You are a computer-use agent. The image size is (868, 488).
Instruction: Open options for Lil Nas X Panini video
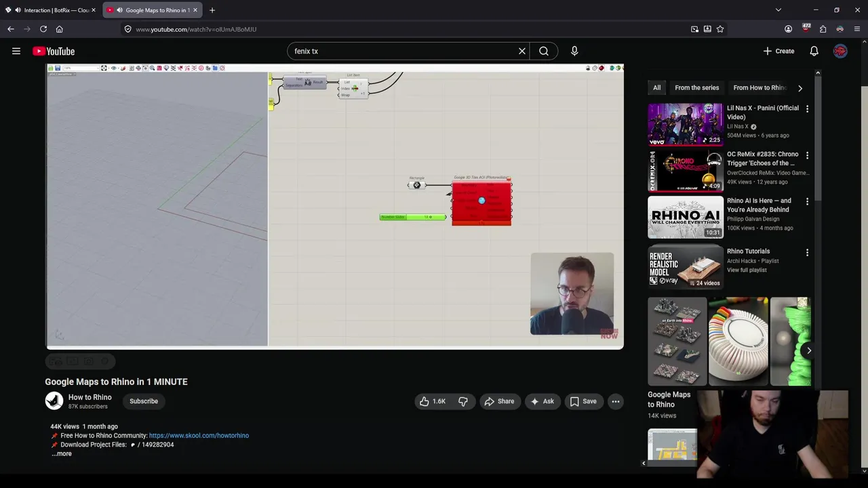coord(807,109)
